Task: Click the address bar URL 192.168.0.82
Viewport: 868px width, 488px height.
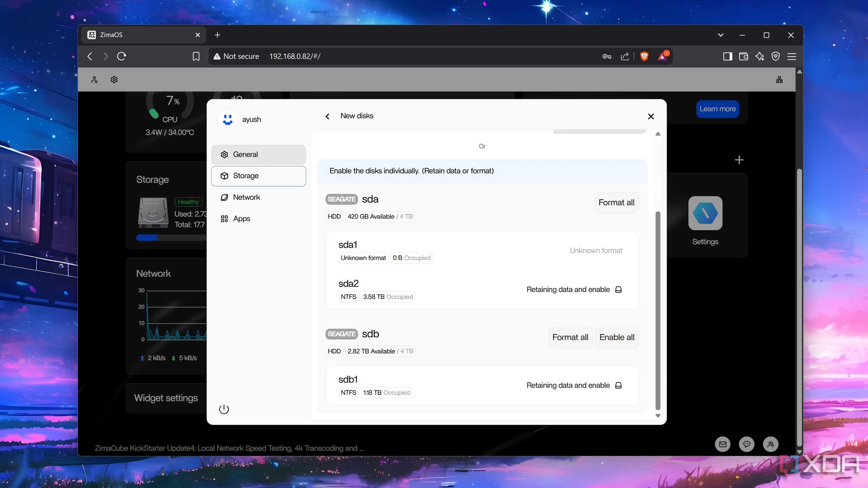Action: (x=295, y=56)
